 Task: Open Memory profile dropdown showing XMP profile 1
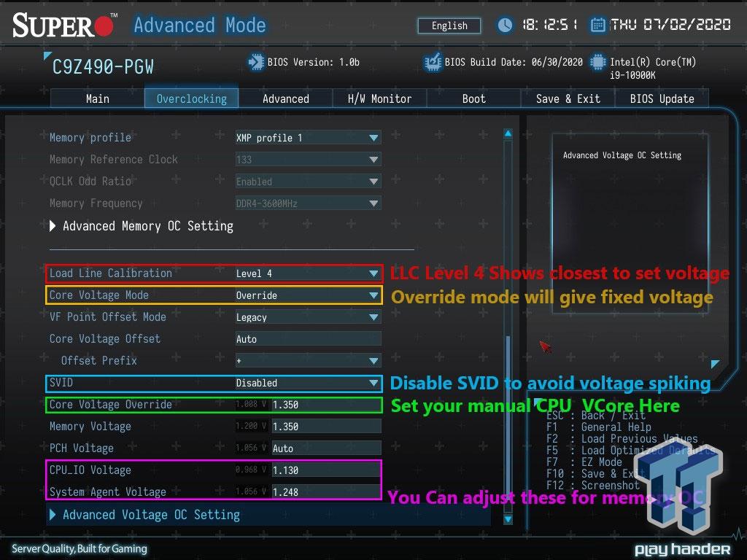coord(309,138)
